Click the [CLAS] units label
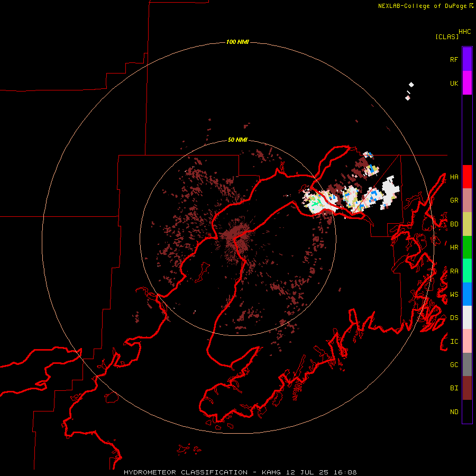This screenshot has height=476, width=476. 447,36
